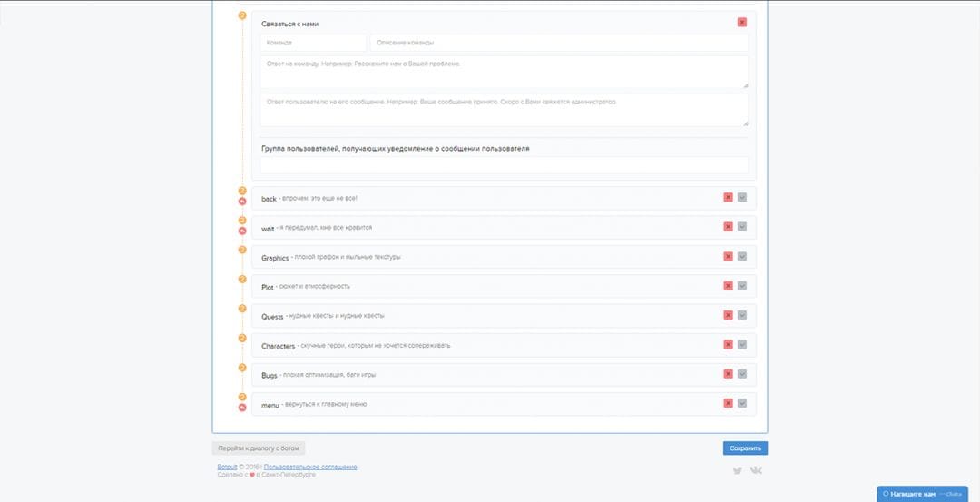This screenshot has width=980, height=502.
Task: Select the 'Characters' command name text
Action: [x=279, y=346]
